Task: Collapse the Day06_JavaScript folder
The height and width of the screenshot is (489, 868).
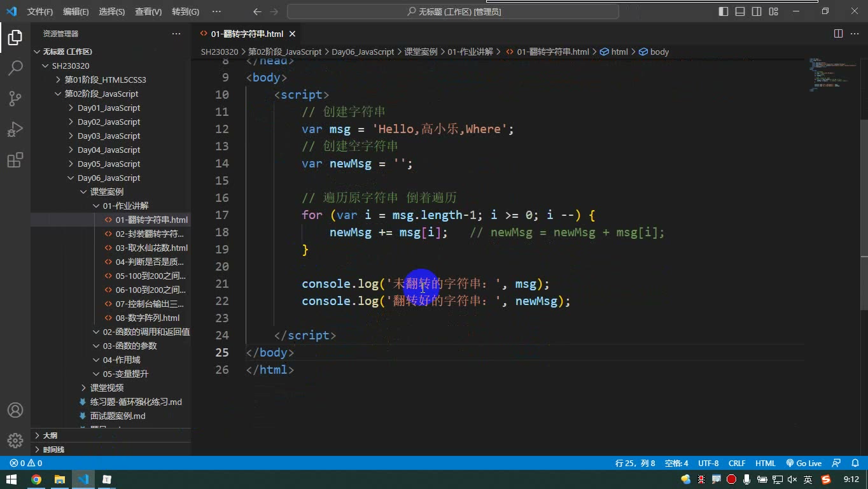Action: coord(109,178)
